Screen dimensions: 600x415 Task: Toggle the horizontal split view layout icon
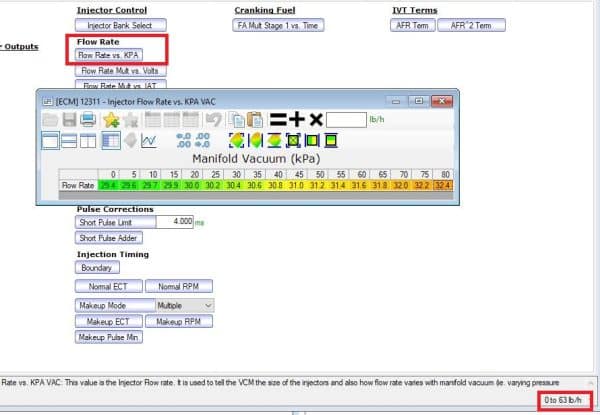(69, 141)
